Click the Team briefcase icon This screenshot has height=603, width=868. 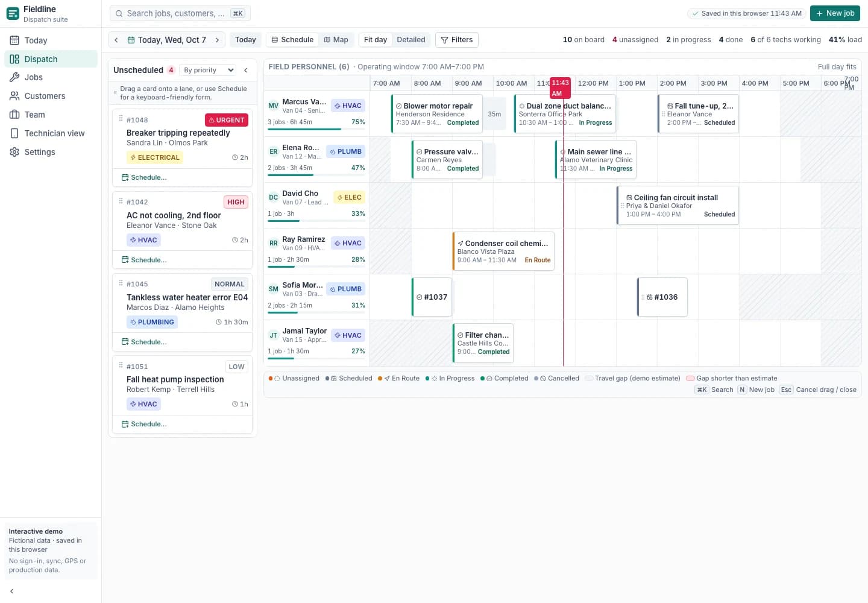pyautogui.click(x=14, y=115)
